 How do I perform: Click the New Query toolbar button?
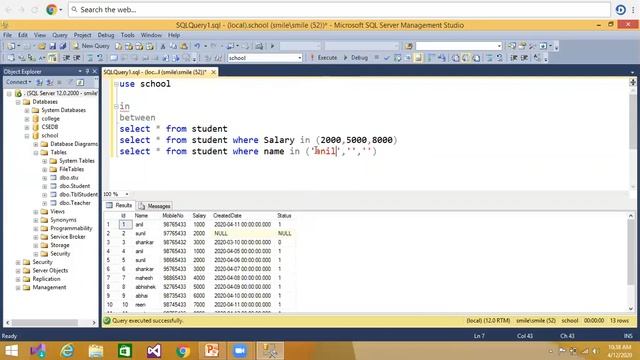91,46
